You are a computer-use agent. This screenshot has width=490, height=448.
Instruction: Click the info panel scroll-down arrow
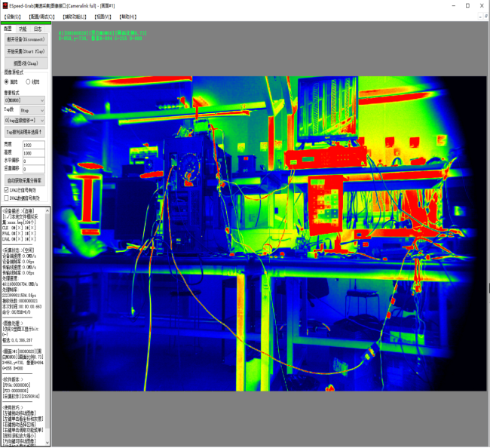click(47, 443)
